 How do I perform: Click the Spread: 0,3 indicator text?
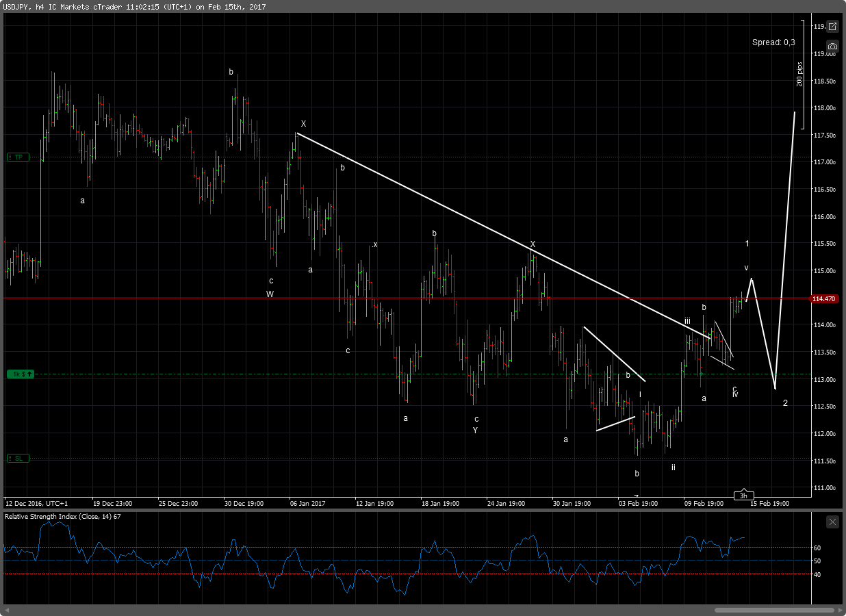(773, 42)
